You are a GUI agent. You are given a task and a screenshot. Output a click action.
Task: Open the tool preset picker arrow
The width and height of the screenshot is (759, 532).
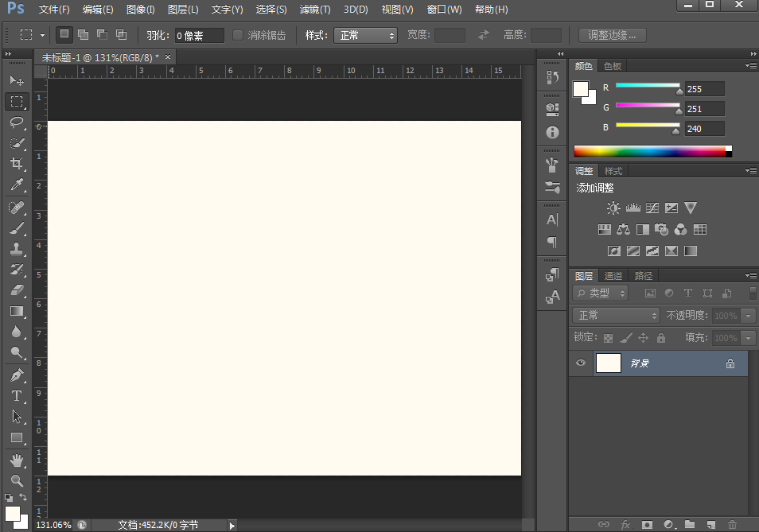[43, 35]
